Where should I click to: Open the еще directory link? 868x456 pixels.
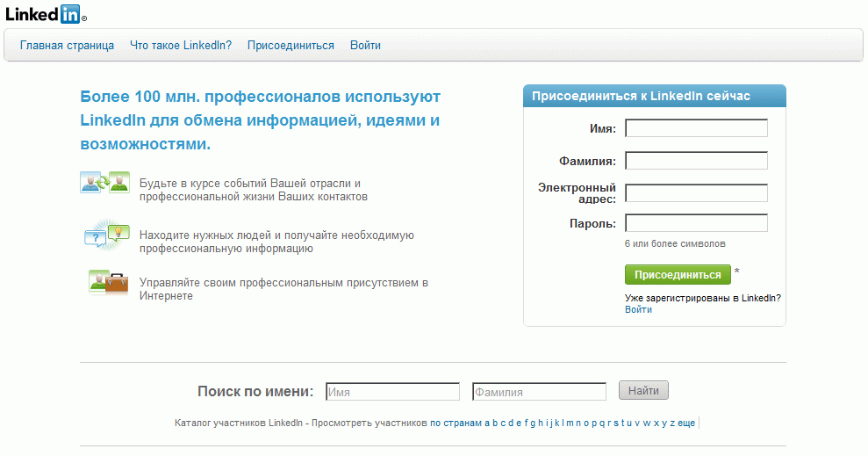686,423
